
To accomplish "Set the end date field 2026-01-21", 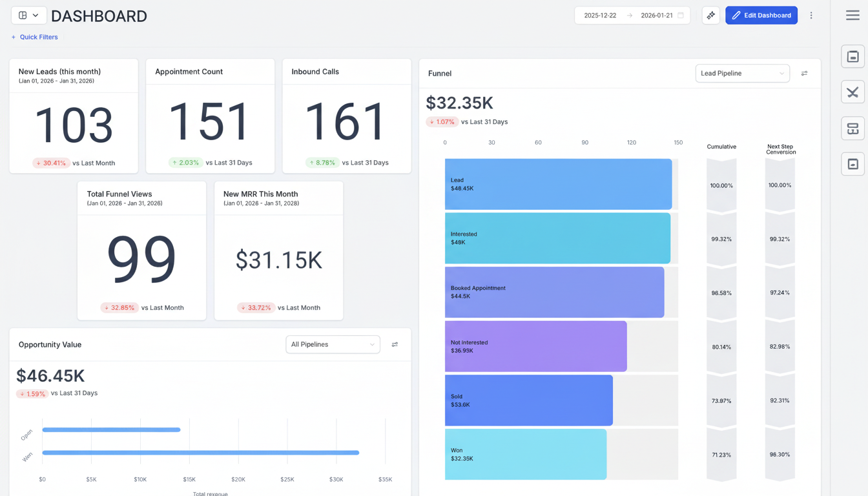I will pos(657,15).
